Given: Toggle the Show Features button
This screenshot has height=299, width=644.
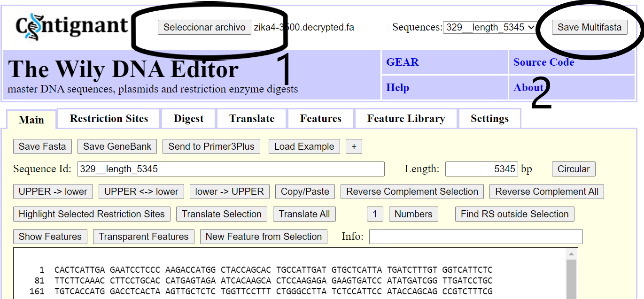Looking at the screenshot, I should pos(50,237).
